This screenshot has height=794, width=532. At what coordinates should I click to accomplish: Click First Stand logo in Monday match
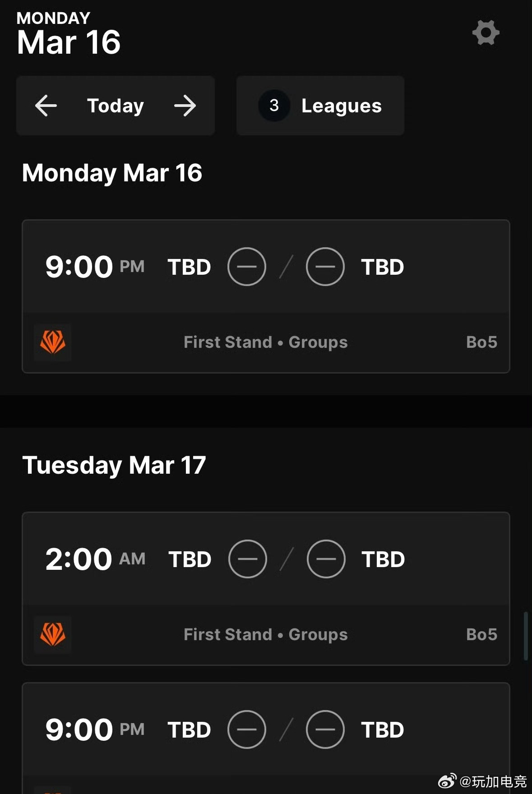(53, 342)
